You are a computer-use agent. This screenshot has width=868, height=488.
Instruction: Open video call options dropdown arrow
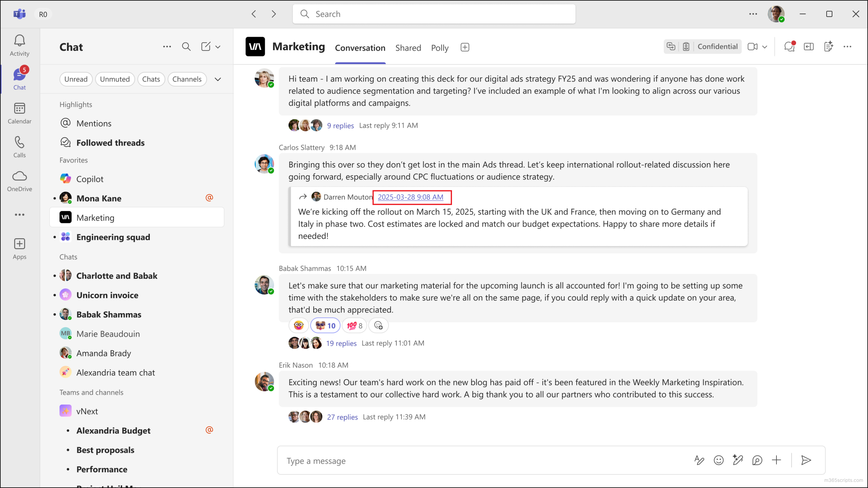pos(765,47)
